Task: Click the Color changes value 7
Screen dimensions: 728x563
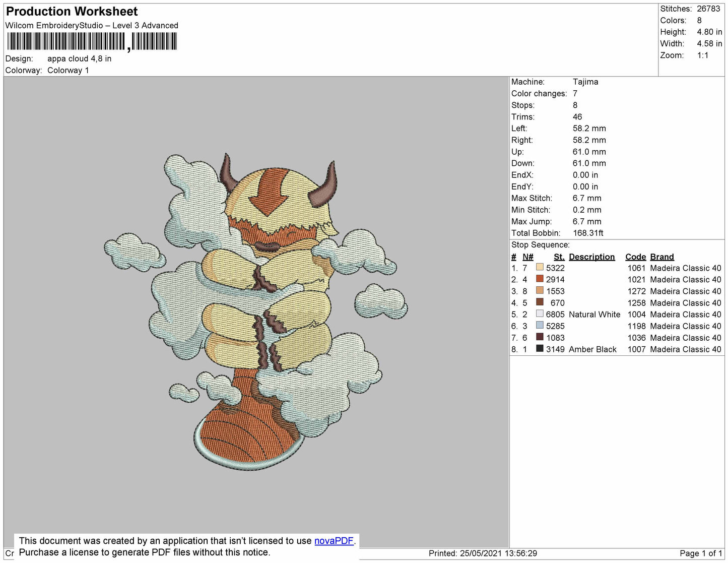Action: (x=575, y=93)
